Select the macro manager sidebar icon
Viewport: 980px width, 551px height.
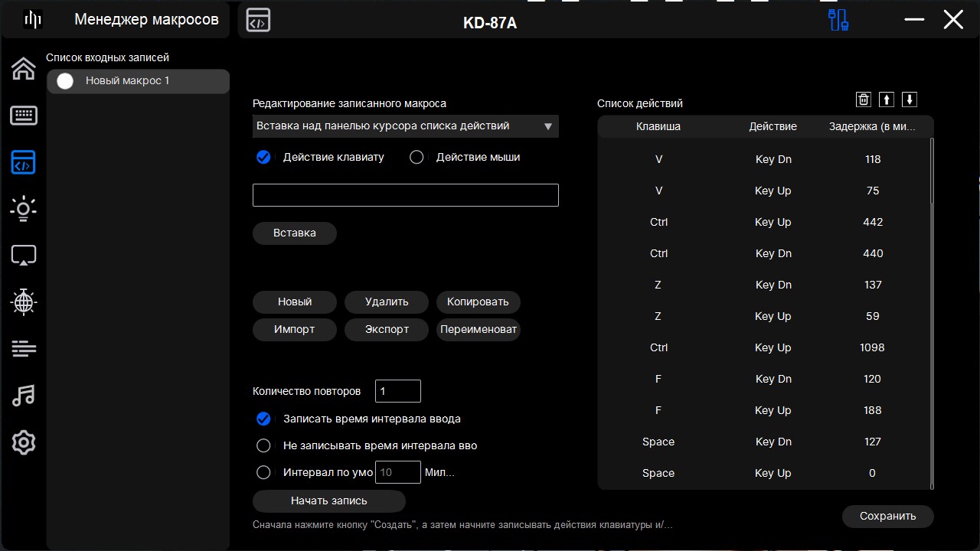pyautogui.click(x=24, y=162)
